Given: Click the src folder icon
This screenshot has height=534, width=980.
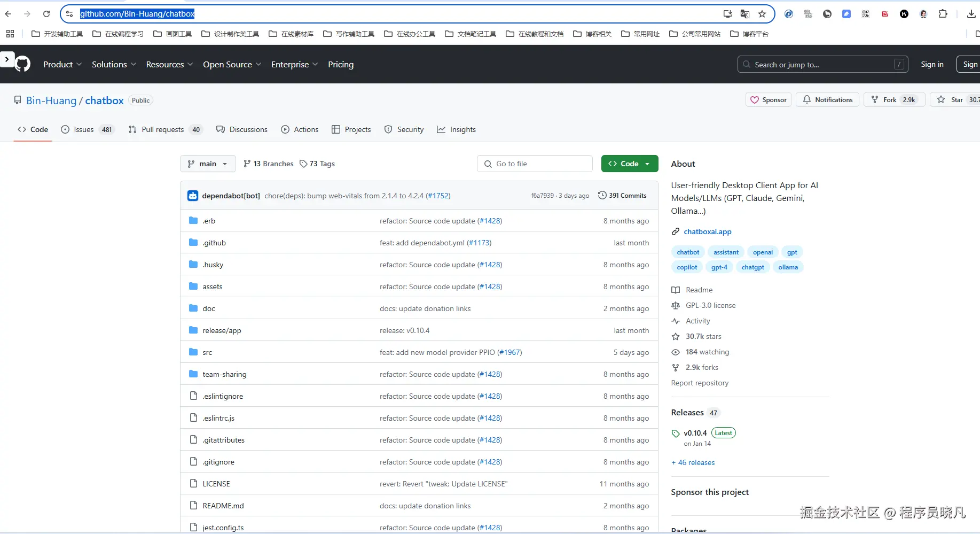Looking at the screenshot, I should tap(193, 352).
